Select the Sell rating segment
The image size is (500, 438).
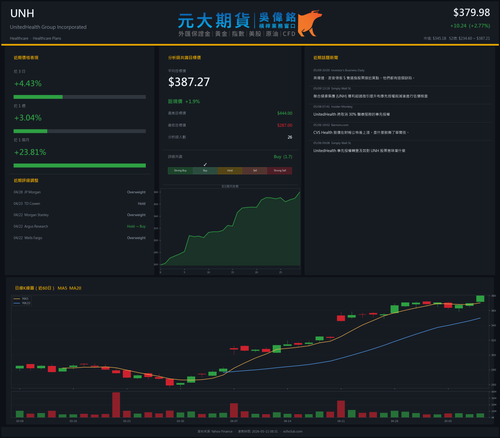255,171
